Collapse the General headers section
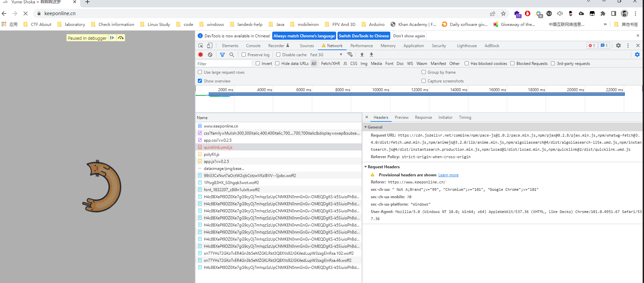Screen dimensions: 644x283 366,127
